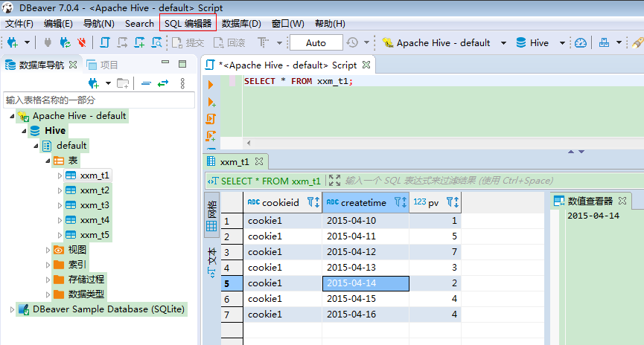Open the 帮助(H) menu
Screen dimensions: 644x345
coord(330,23)
